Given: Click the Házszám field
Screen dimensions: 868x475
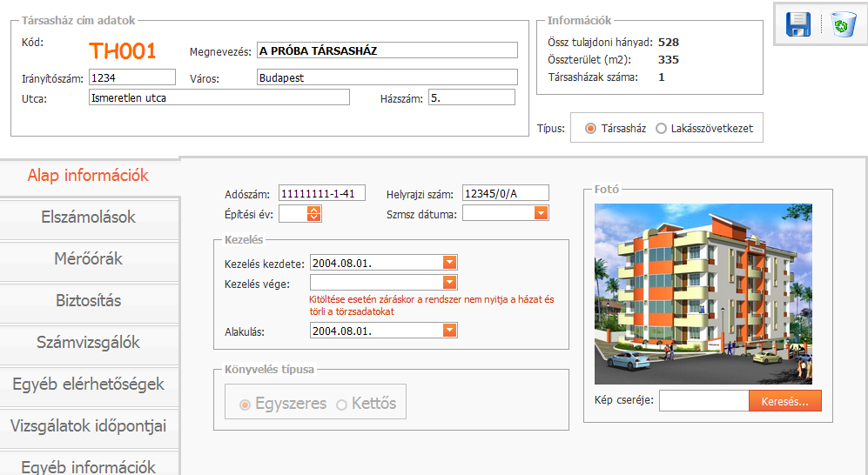Looking at the screenshot, I should coord(472,97).
